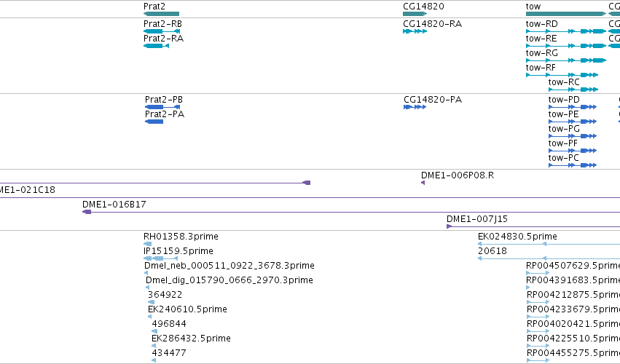620x364 pixels.
Task: Open the EK024830.5prime EST label
Action: [x=517, y=237]
